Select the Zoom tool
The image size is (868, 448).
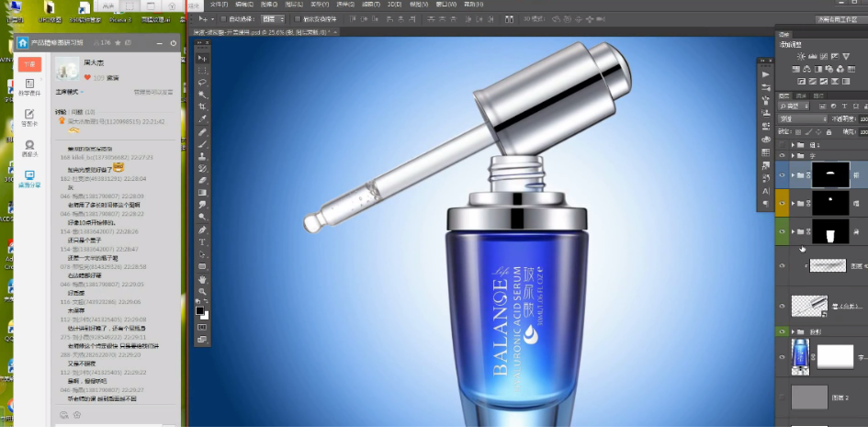(x=203, y=292)
